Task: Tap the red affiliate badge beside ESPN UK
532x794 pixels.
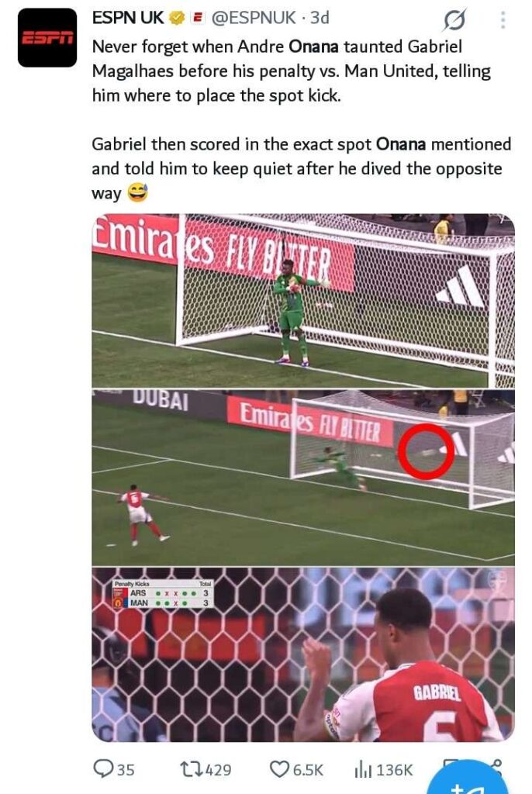Action: coord(197,19)
